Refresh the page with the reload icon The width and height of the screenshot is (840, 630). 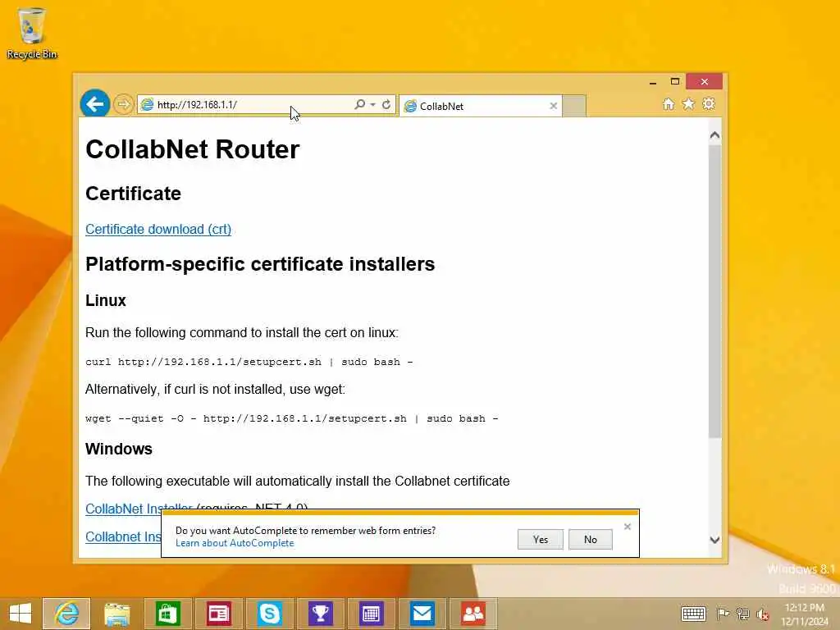click(x=386, y=104)
